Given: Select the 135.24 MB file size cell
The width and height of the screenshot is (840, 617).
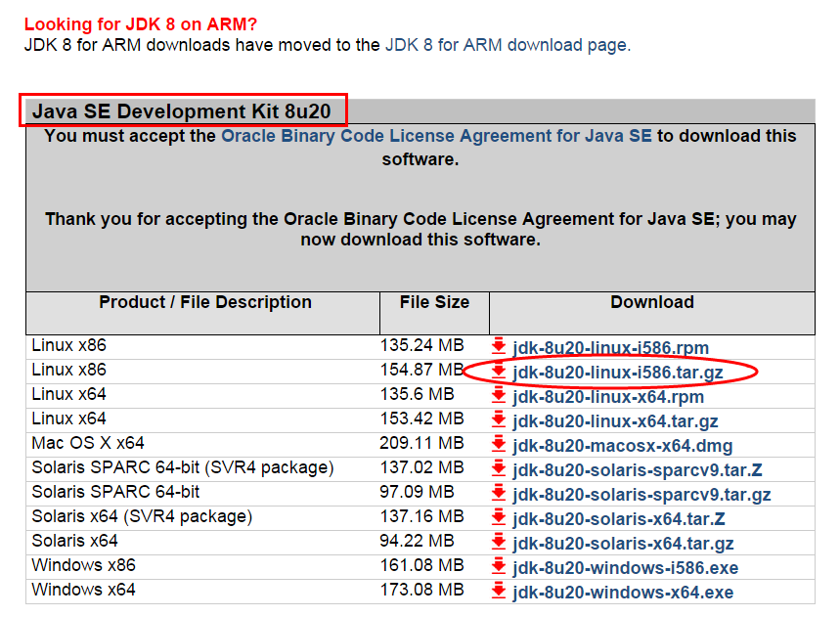Looking at the screenshot, I should coord(421,345).
